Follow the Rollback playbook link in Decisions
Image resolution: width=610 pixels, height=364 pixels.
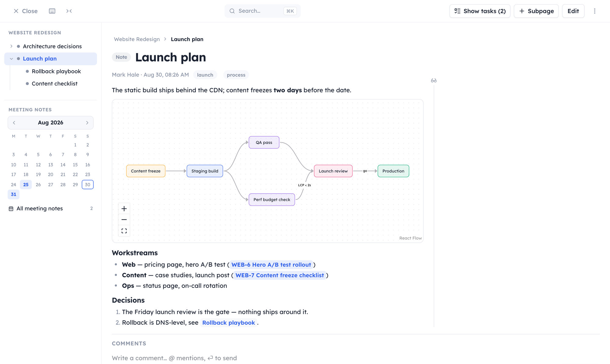point(228,323)
